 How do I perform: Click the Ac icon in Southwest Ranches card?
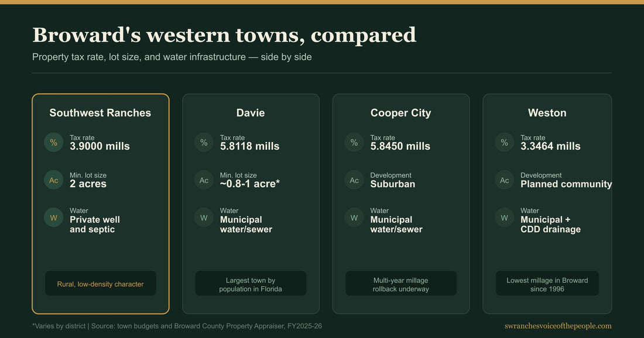pos(53,180)
